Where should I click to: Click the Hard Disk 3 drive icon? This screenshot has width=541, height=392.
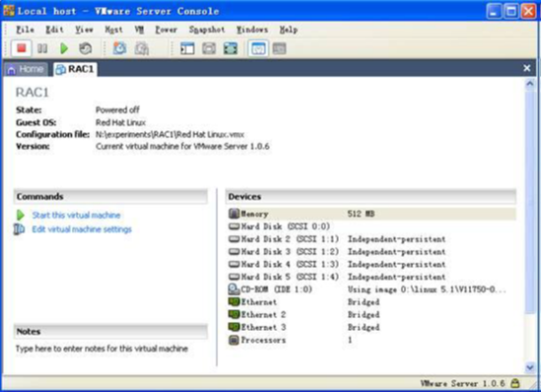[234, 252]
